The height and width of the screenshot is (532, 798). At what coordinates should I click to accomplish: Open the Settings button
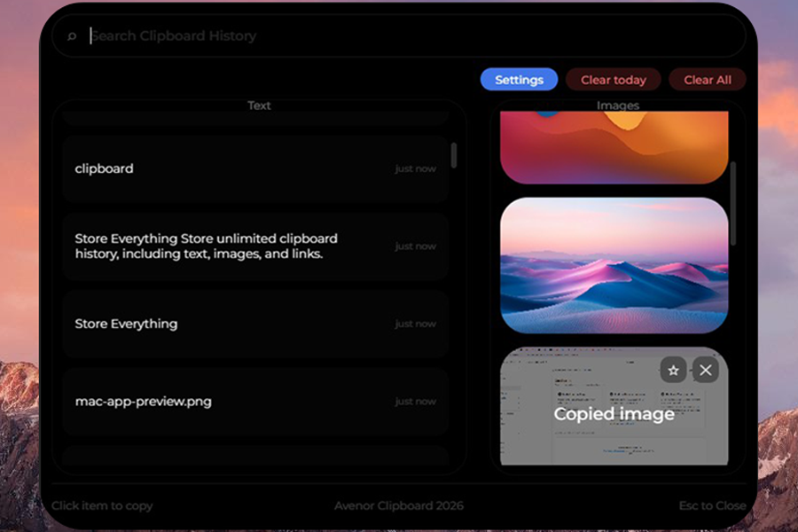click(519, 80)
